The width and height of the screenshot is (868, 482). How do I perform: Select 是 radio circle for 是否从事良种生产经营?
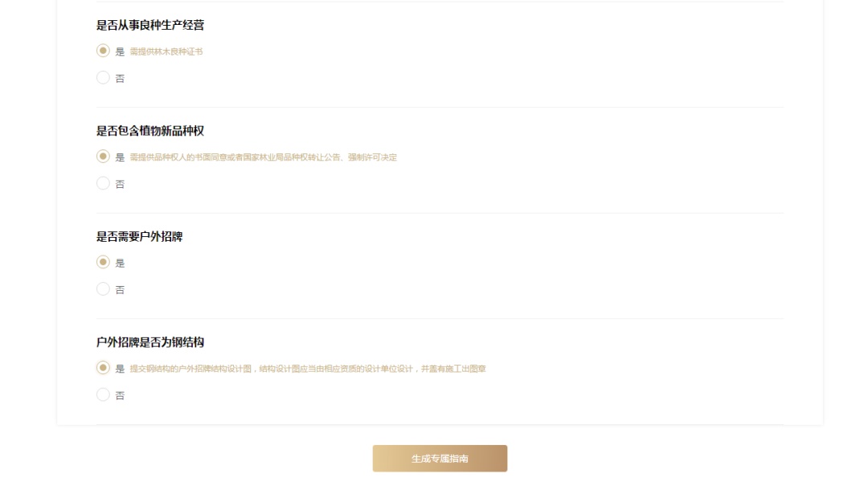click(x=103, y=51)
